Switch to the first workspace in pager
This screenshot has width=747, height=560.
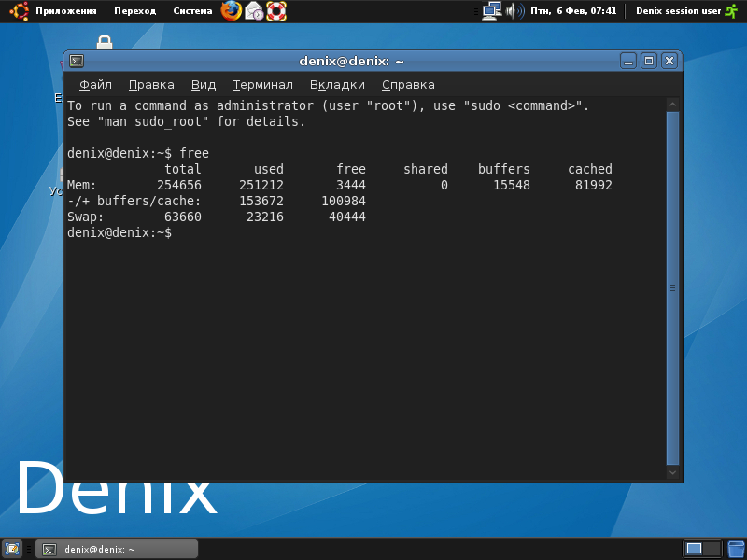click(694, 549)
